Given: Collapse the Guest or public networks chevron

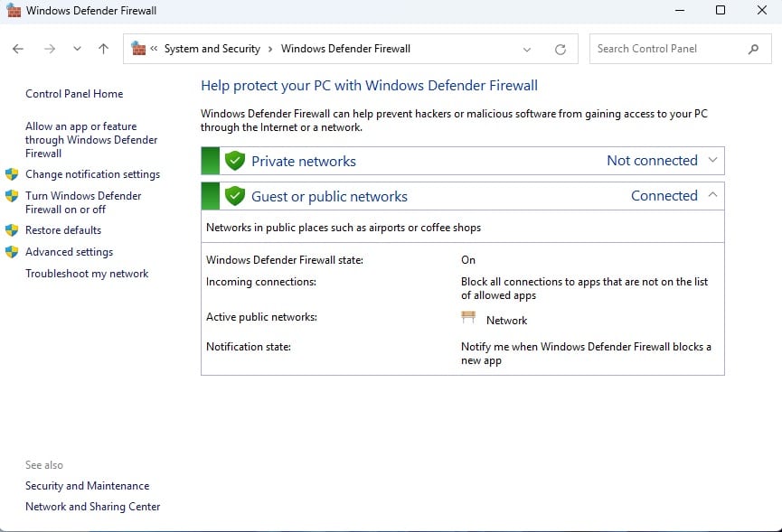Looking at the screenshot, I should click(x=712, y=195).
